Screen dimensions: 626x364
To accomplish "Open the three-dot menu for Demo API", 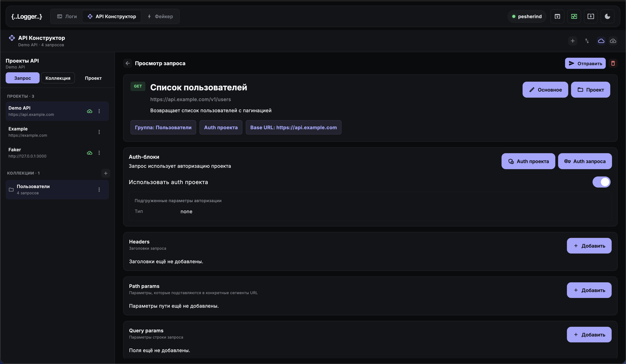I will point(99,111).
